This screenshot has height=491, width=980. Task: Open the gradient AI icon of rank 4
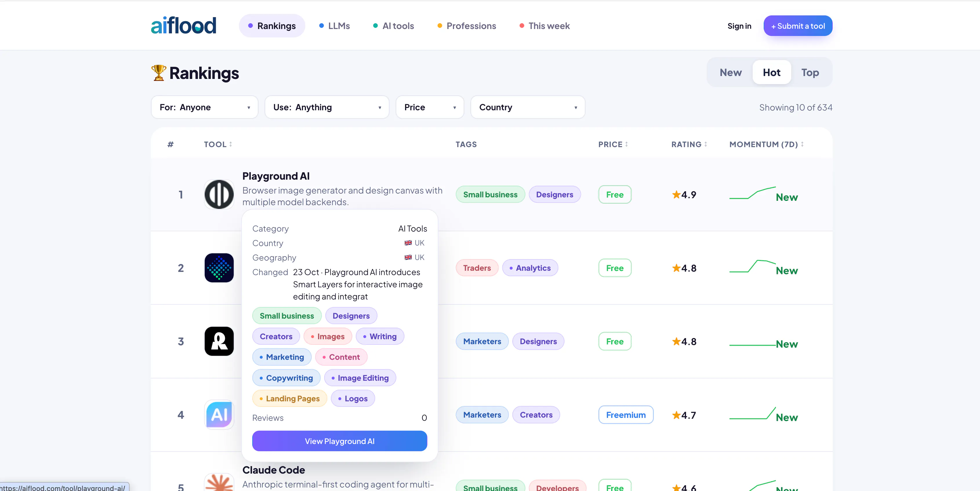click(219, 414)
